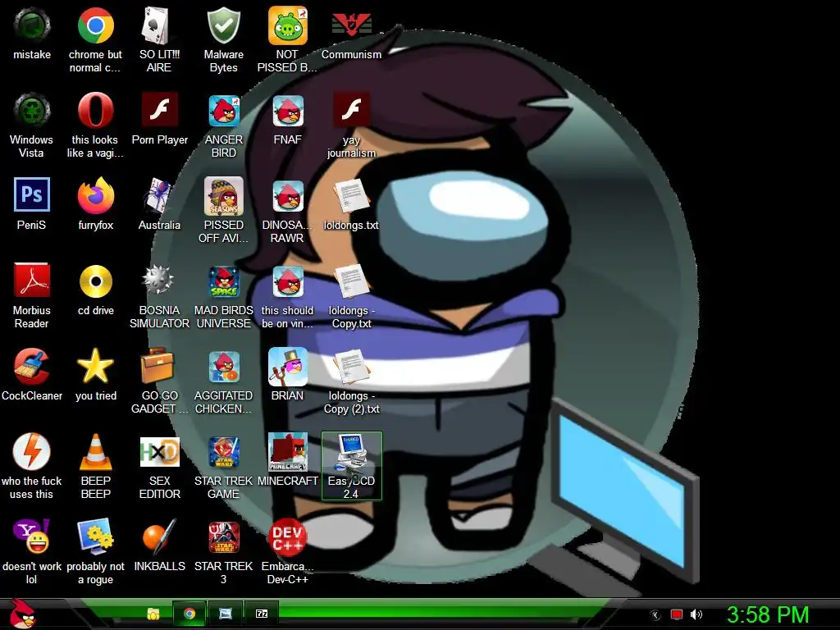Open the 'Communism' desktop shortcut
The width and height of the screenshot is (840, 630).
tap(351, 25)
